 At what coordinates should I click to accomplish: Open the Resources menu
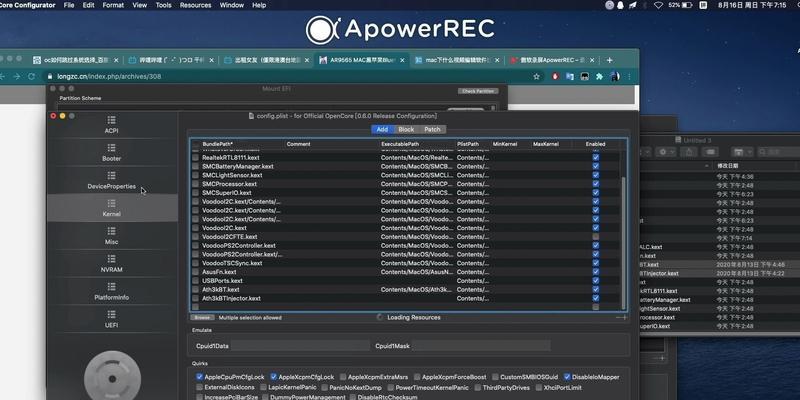195,5
